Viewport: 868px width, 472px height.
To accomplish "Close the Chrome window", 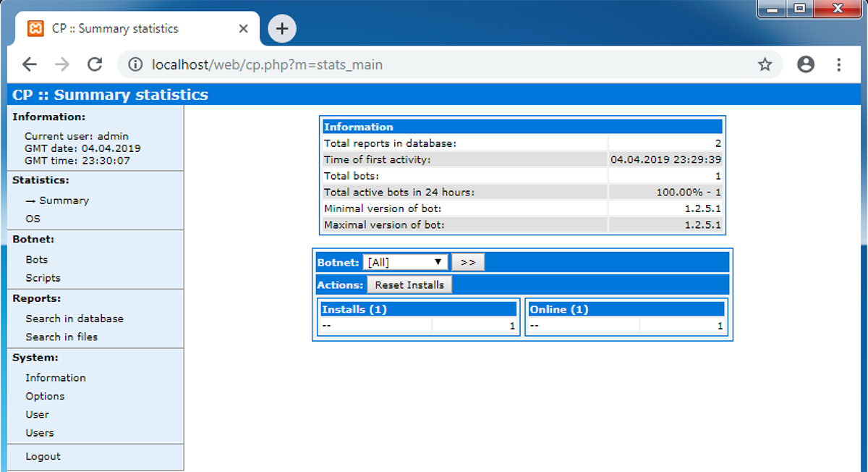I will coord(838,9).
